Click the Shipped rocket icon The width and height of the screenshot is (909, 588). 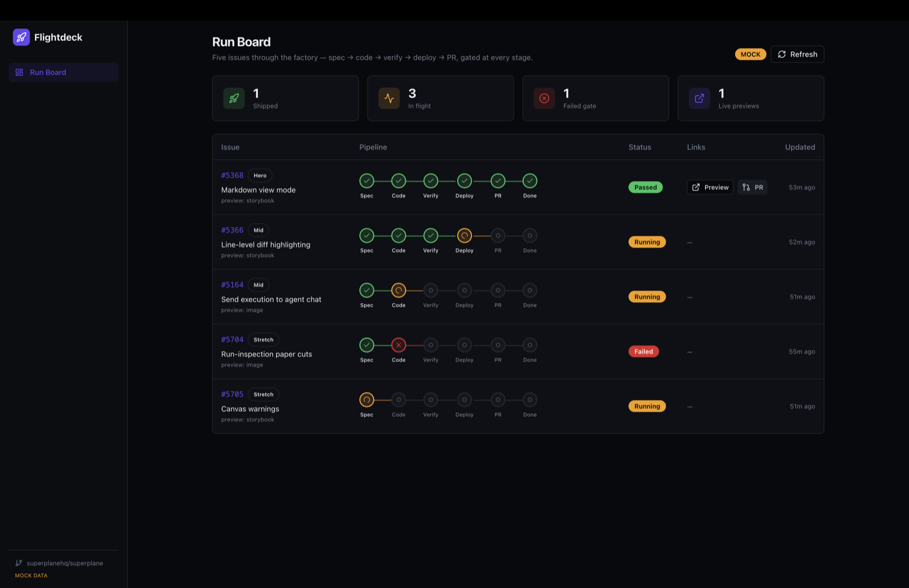pyautogui.click(x=234, y=98)
